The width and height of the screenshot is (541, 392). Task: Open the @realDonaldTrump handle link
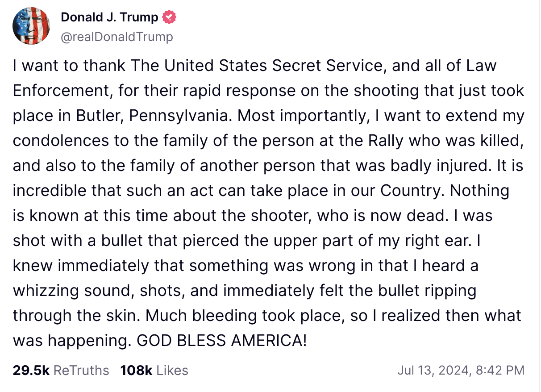tap(117, 37)
